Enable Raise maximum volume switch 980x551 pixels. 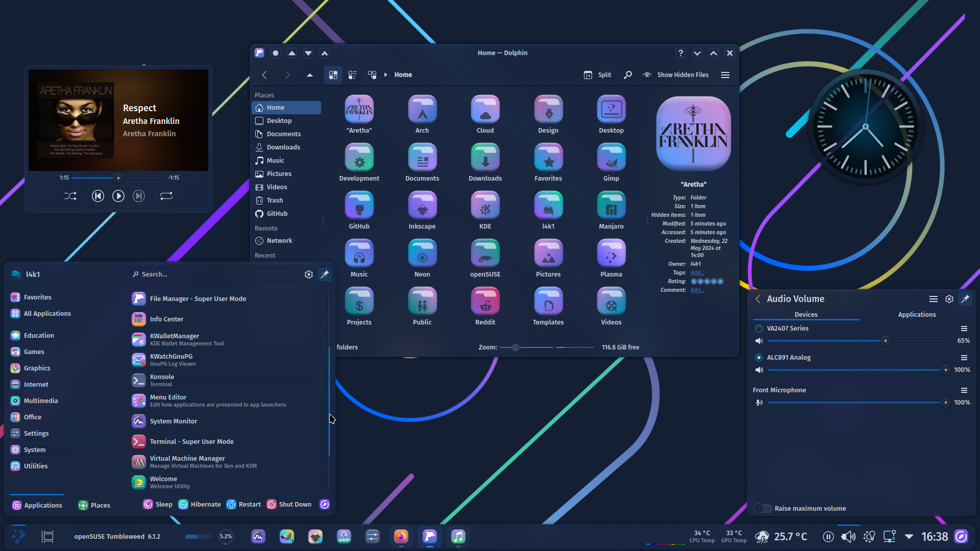[763, 509]
